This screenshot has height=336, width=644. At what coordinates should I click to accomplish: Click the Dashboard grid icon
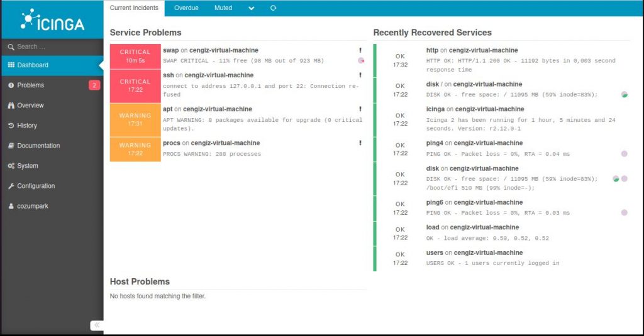pos(11,65)
